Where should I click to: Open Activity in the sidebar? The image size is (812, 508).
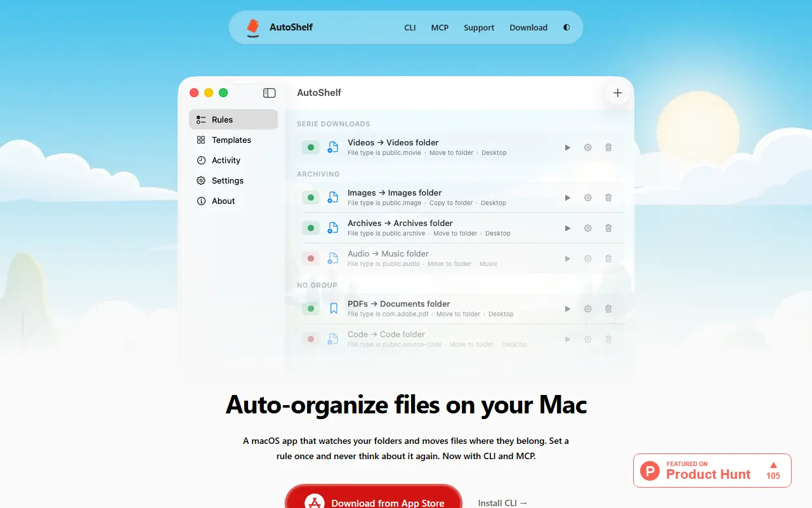233,160
